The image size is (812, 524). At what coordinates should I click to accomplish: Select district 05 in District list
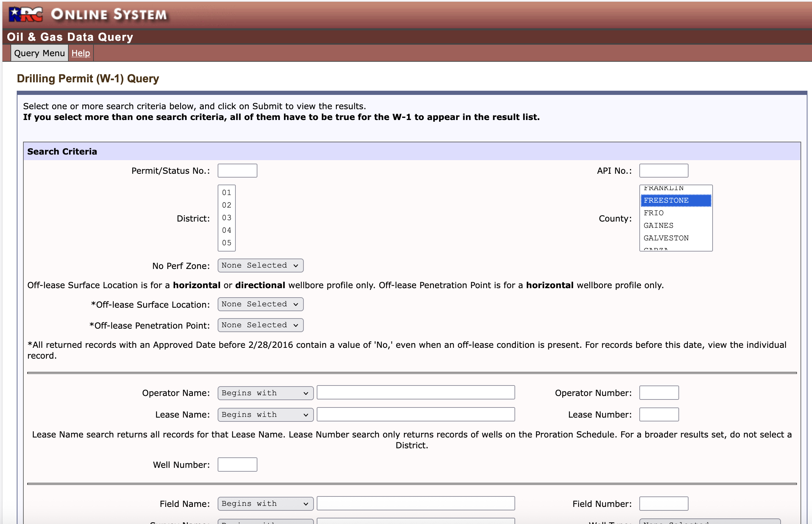click(227, 243)
